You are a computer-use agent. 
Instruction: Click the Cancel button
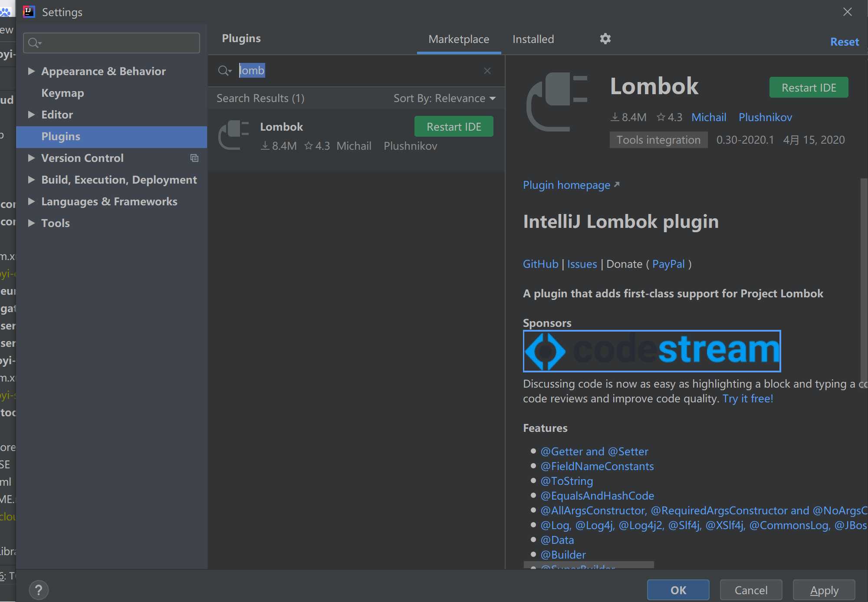tap(751, 590)
